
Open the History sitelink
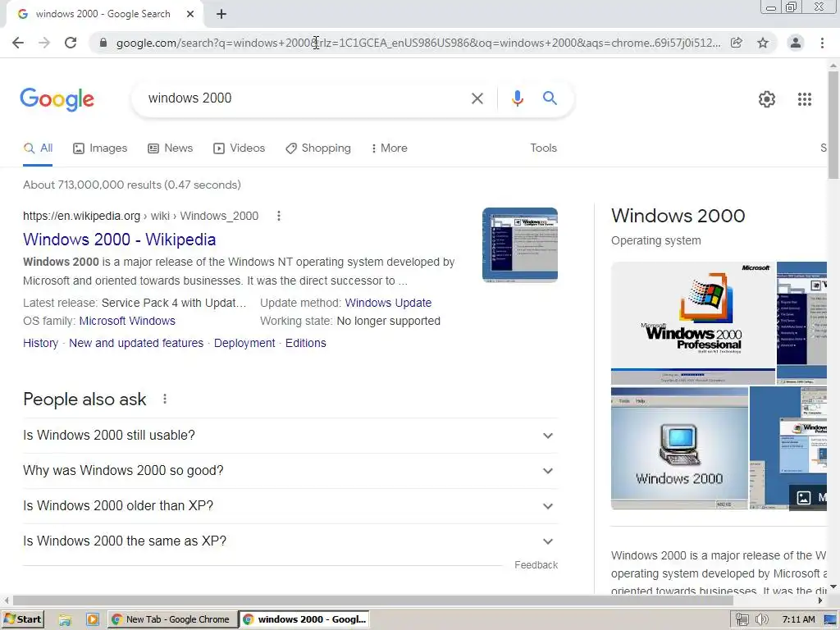[41, 344]
